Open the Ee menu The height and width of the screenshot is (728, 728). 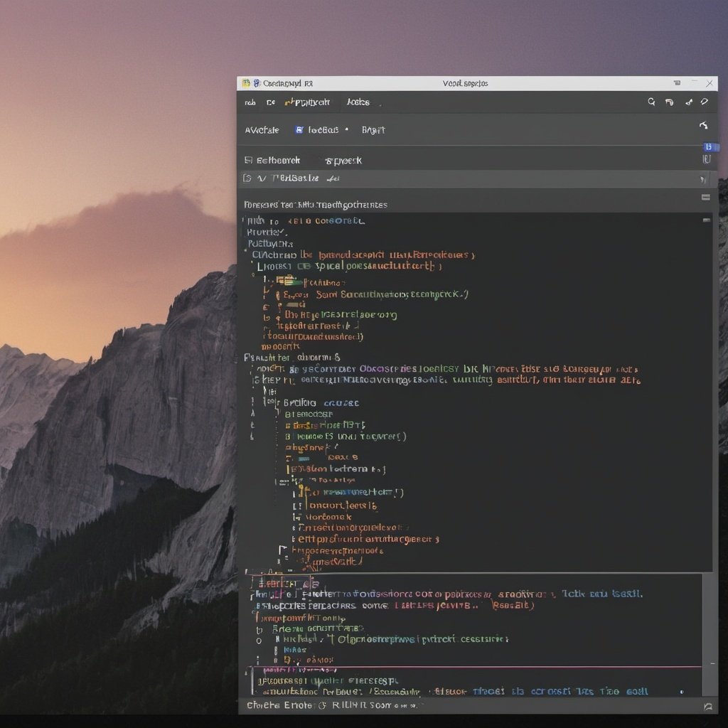[271, 102]
